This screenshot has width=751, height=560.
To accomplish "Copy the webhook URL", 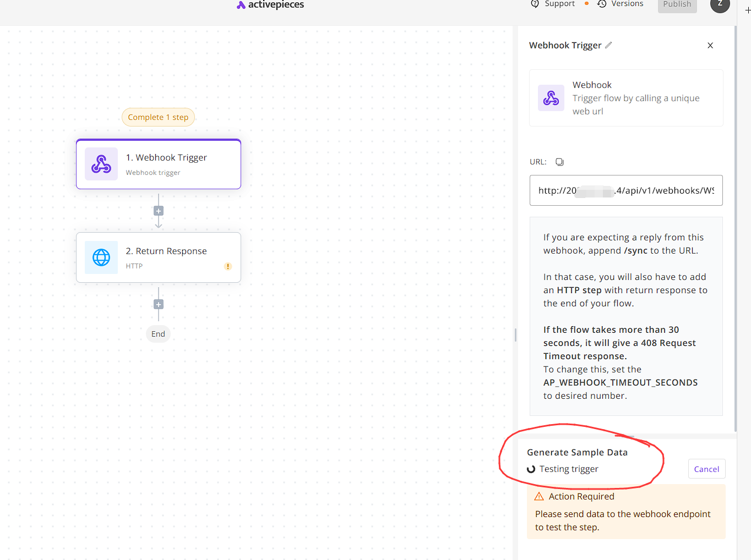I will [x=559, y=162].
